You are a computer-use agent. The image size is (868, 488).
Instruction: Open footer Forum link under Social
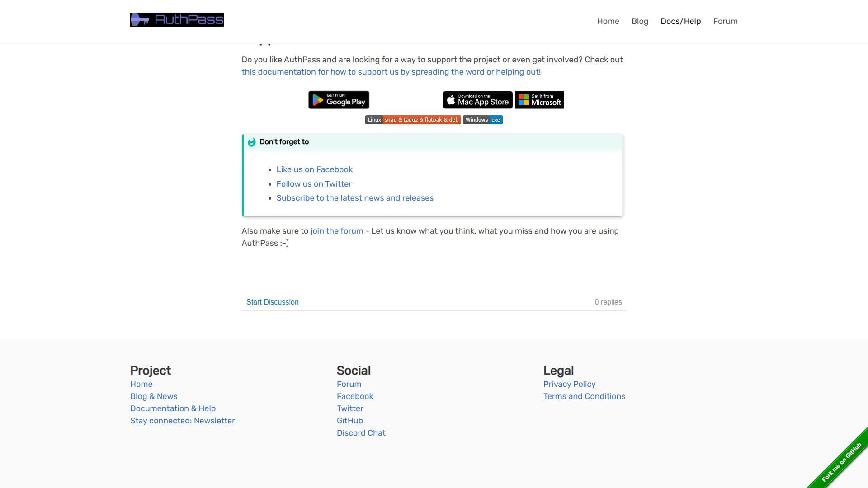click(x=349, y=384)
